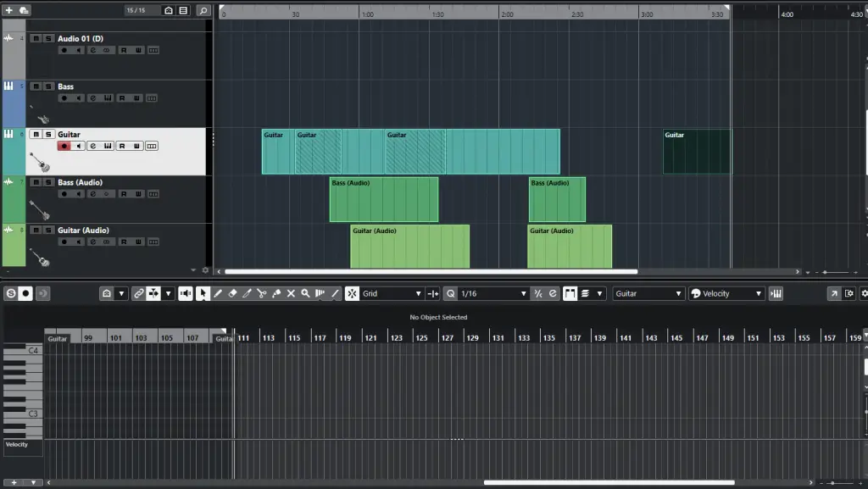Select the first Bass (Audio) event
868x489 pixels.
click(x=383, y=201)
